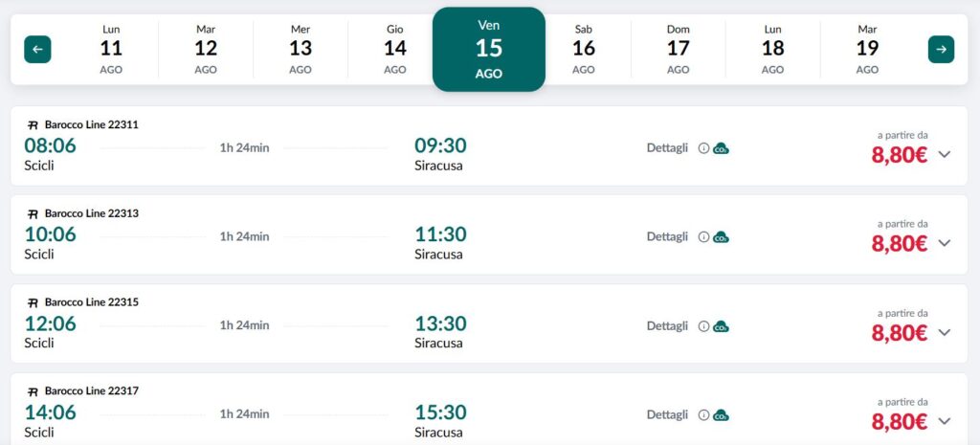
Task: Advance dates with right arrow button
Action: point(942,50)
